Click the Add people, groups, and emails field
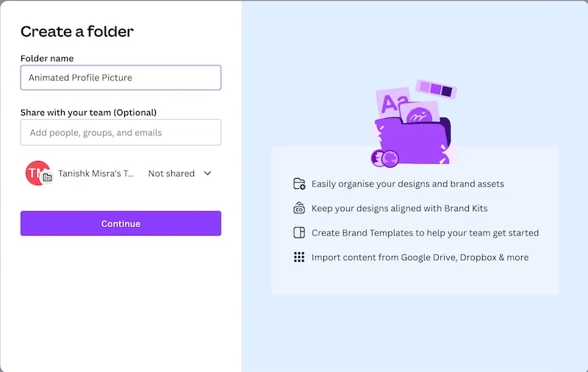 tap(121, 132)
